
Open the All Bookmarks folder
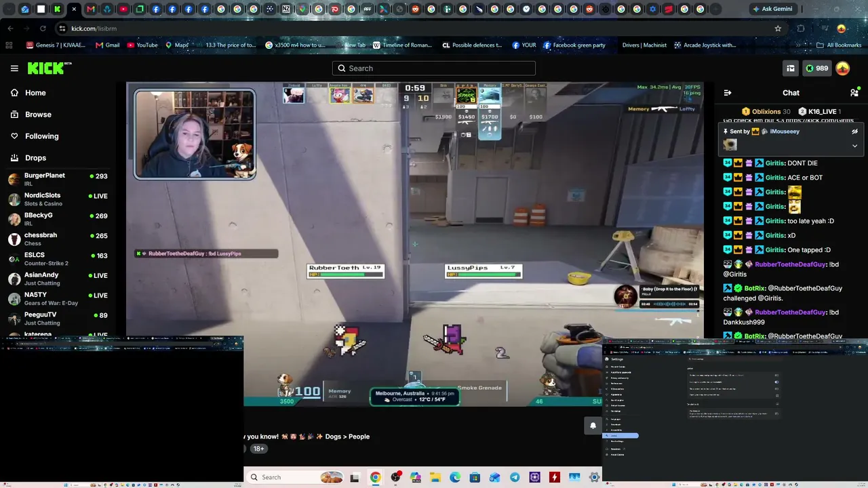coord(839,45)
